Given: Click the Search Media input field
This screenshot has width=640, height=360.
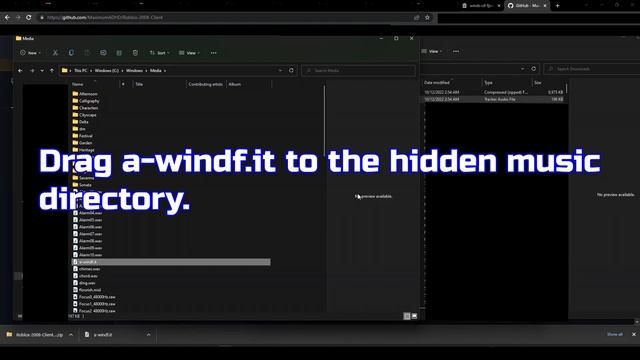Looking at the screenshot, I should pyautogui.click(x=358, y=71).
